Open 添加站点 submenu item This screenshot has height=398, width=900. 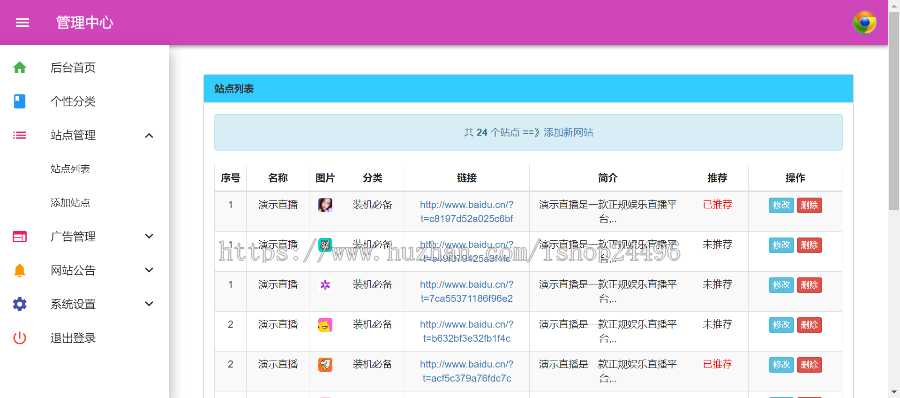(70, 203)
